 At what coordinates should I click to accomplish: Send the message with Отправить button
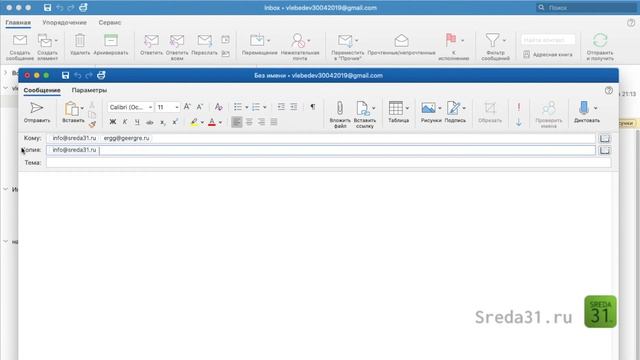(37, 112)
